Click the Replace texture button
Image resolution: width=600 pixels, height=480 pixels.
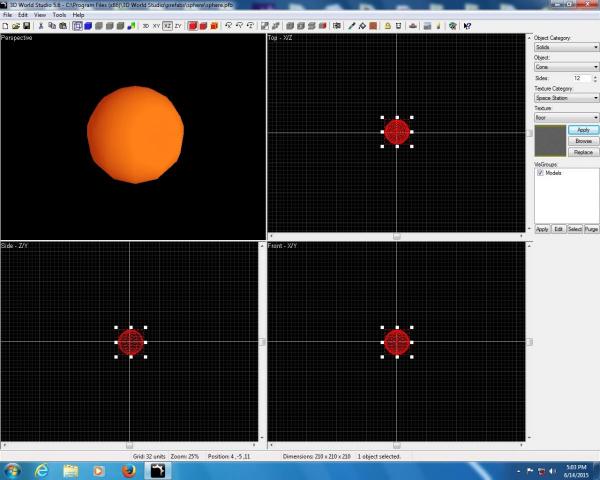click(x=583, y=152)
